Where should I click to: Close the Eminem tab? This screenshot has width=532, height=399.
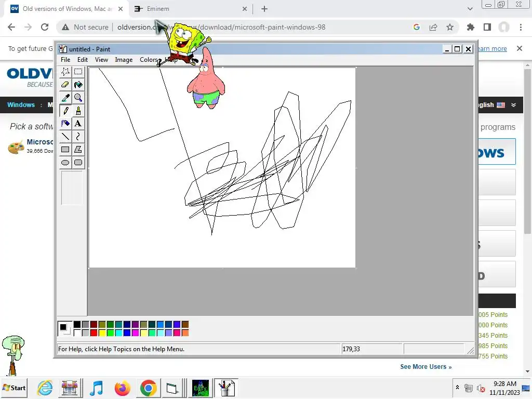pos(245,9)
